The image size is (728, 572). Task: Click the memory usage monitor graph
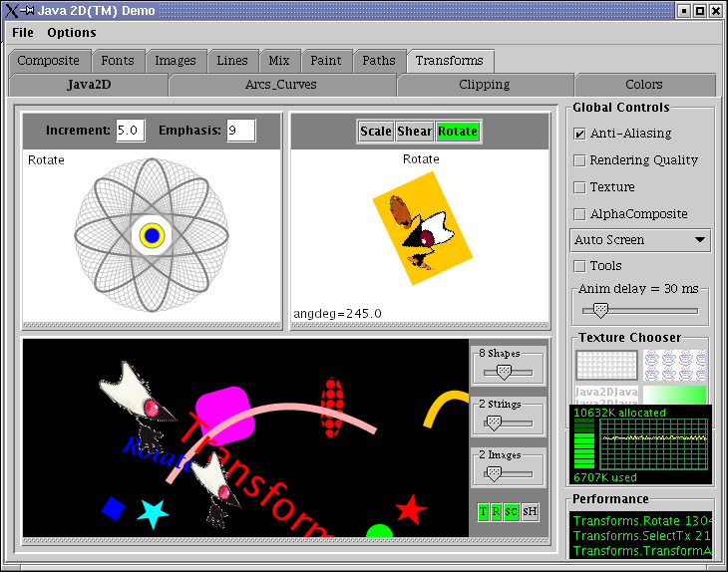(x=653, y=440)
